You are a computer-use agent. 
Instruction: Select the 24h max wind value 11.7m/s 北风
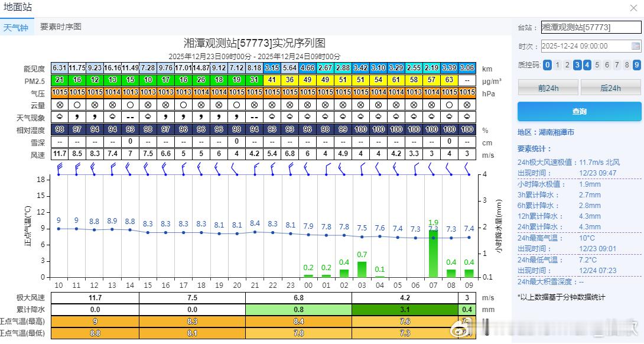[x=599, y=163]
